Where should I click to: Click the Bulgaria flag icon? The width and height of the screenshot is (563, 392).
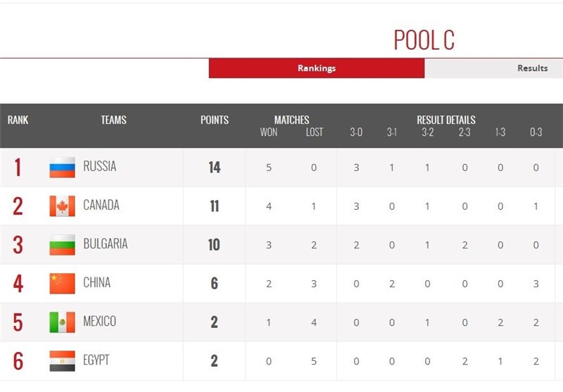click(62, 245)
